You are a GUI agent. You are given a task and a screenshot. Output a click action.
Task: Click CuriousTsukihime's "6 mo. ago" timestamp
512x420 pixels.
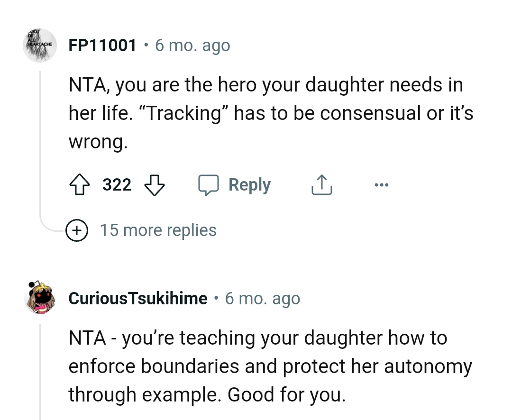[263, 299]
